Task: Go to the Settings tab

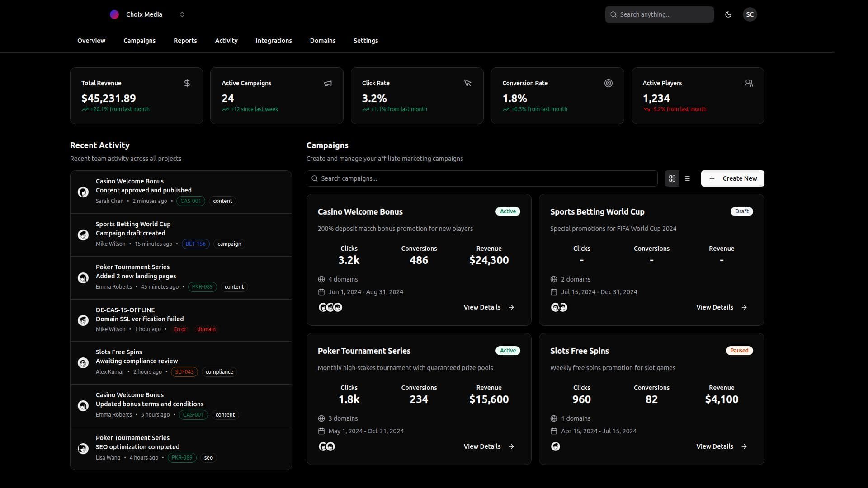Action: 366,41
